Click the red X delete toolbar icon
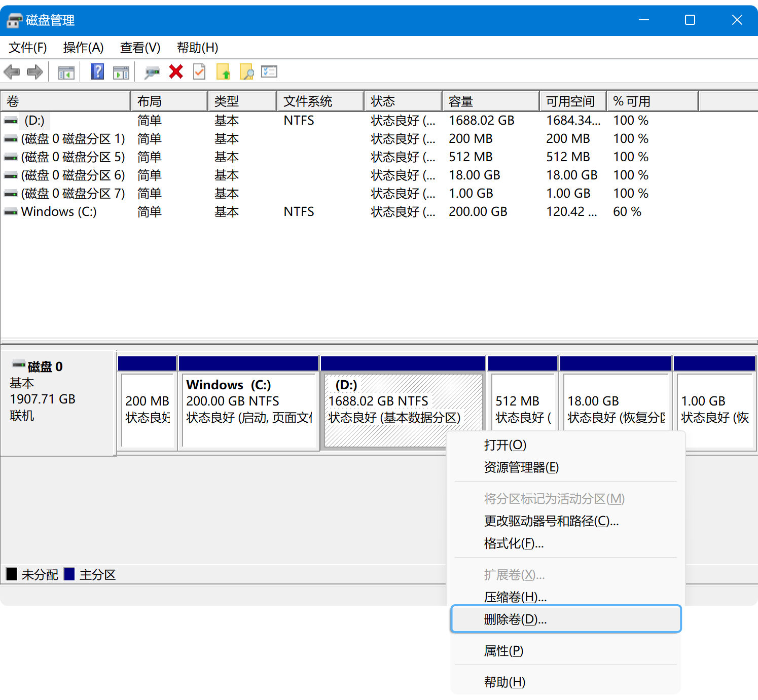 [x=176, y=72]
